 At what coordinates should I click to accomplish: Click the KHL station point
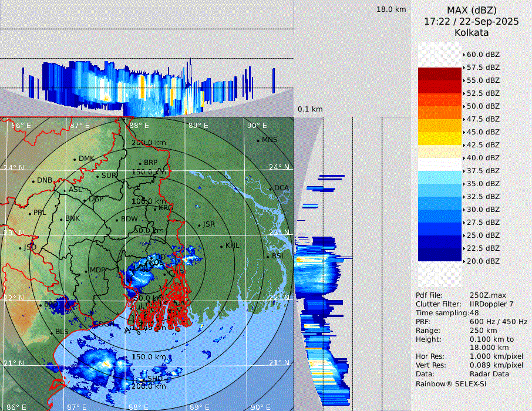(x=222, y=246)
